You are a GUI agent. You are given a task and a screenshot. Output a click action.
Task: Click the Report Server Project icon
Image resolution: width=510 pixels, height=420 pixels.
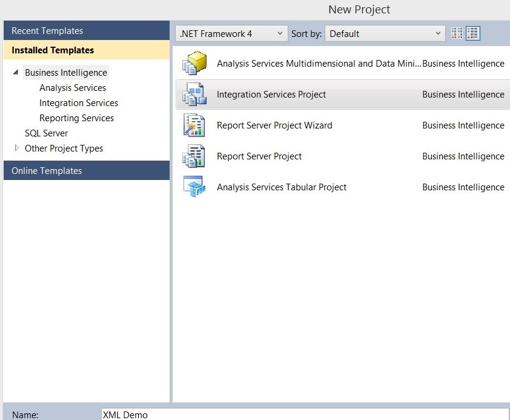[194, 156]
